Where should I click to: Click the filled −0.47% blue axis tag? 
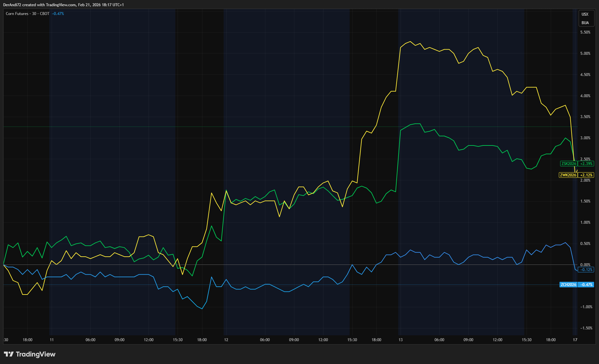[x=586, y=285]
